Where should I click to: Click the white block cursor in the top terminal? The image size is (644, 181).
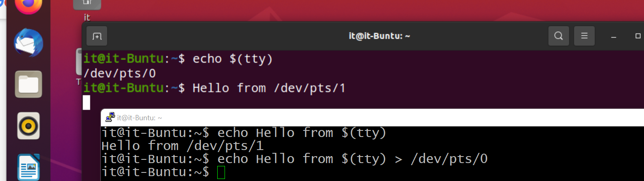(x=87, y=102)
